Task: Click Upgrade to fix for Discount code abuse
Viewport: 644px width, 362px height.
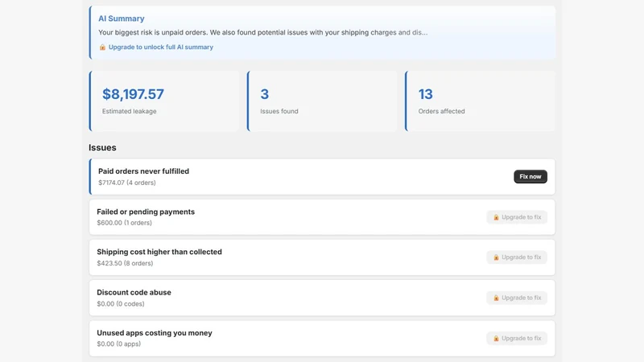Action: (x=517, y=298)
